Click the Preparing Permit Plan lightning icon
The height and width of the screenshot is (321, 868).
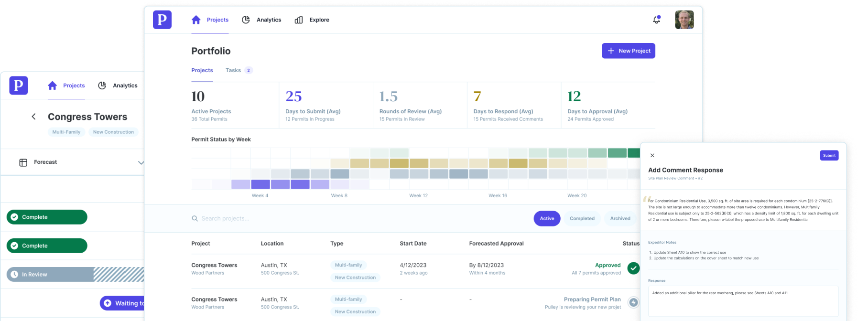[633, 302]
